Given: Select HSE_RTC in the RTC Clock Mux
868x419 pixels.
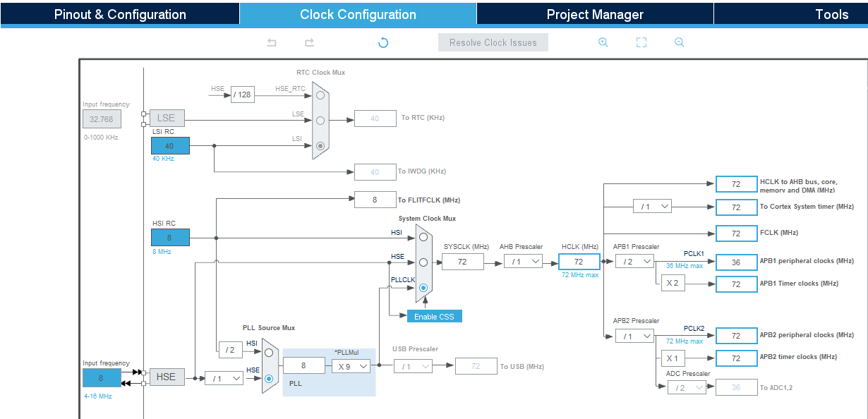Looking at the screenshot, I should [320, 95].
